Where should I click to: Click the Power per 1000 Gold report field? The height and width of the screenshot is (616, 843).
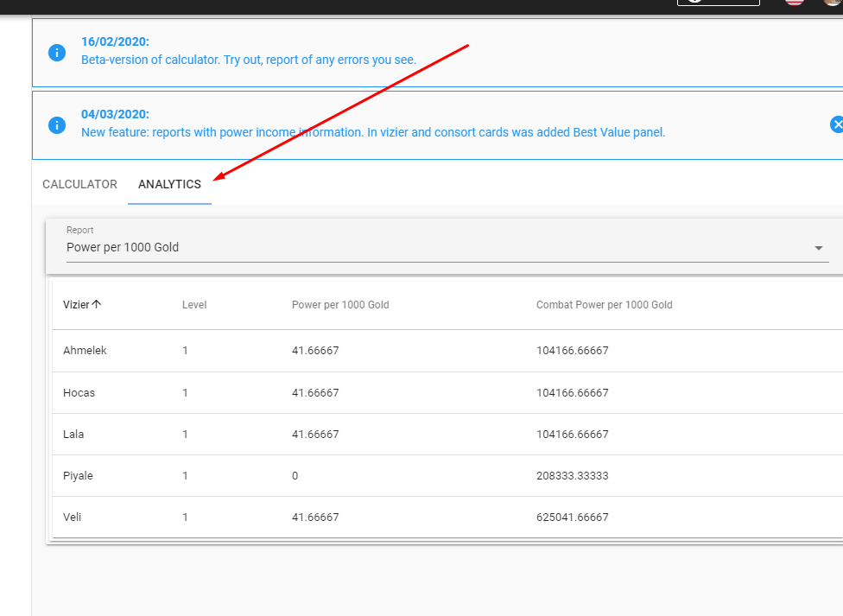click(x=432, y=247)
